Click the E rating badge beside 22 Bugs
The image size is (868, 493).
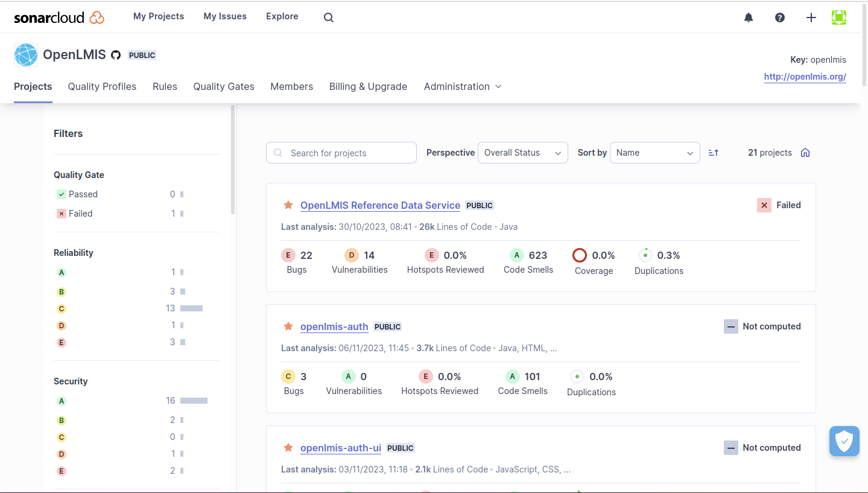coord(288,255)
